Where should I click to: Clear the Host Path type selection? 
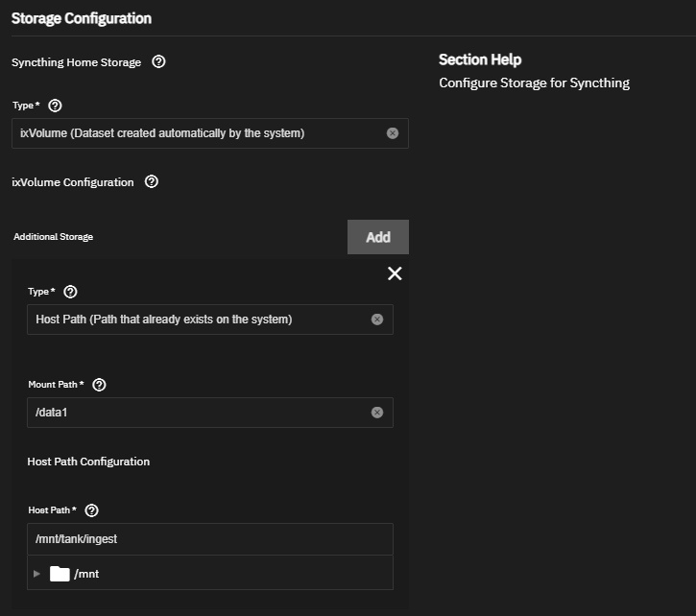[377, 320]
